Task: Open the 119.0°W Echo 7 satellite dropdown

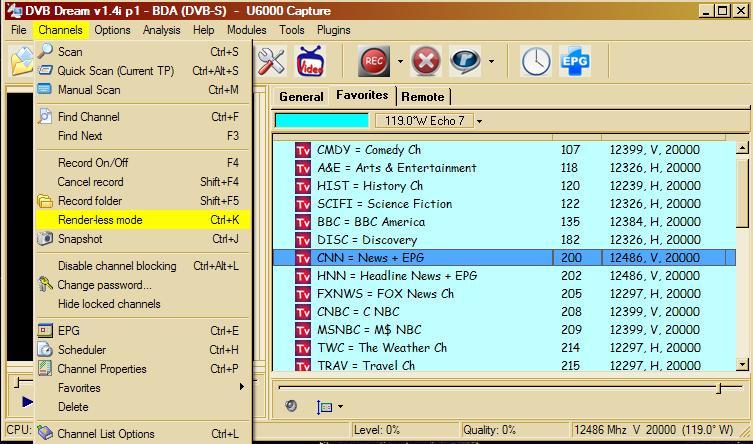Action: (x=479, y=121)
